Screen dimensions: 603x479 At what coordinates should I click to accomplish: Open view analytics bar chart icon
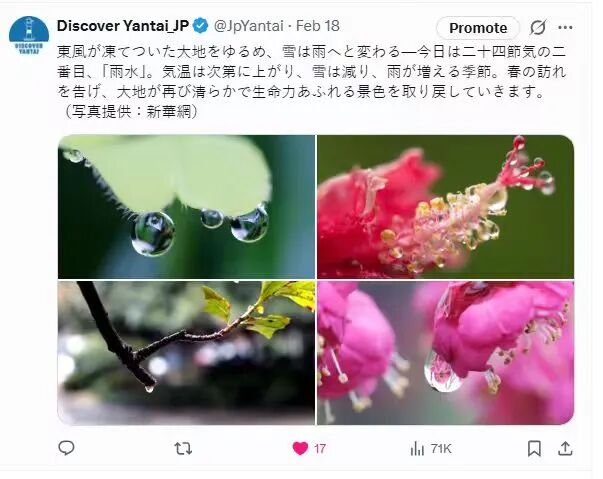(417, 449)
